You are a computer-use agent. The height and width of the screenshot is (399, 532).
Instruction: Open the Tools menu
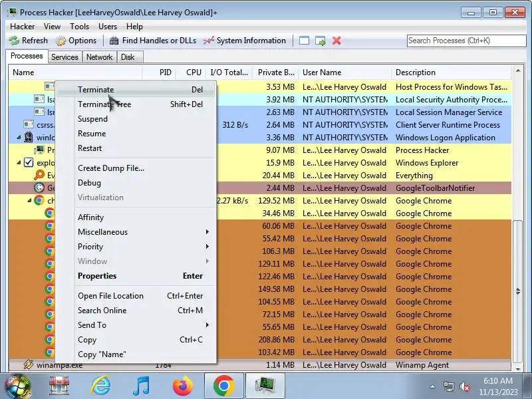click(x=79, y=27)
